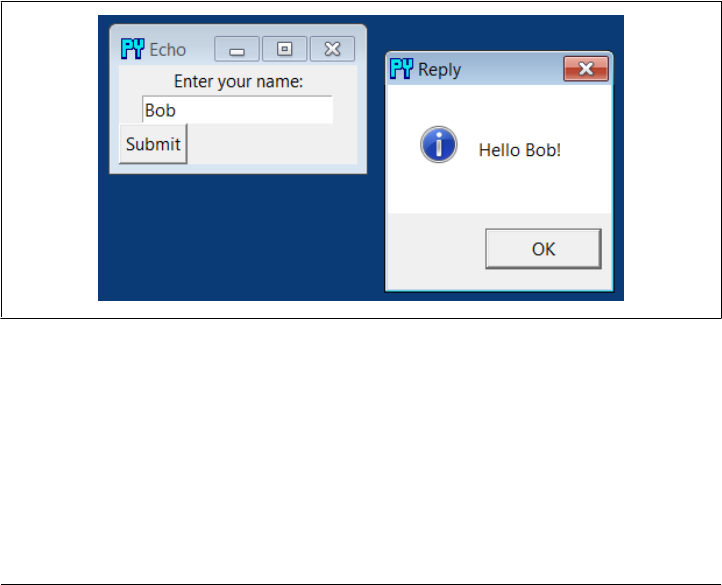This screenshot has width=722, height=585.
Task: Maximize the Echo window
Action: coord(285,49)
